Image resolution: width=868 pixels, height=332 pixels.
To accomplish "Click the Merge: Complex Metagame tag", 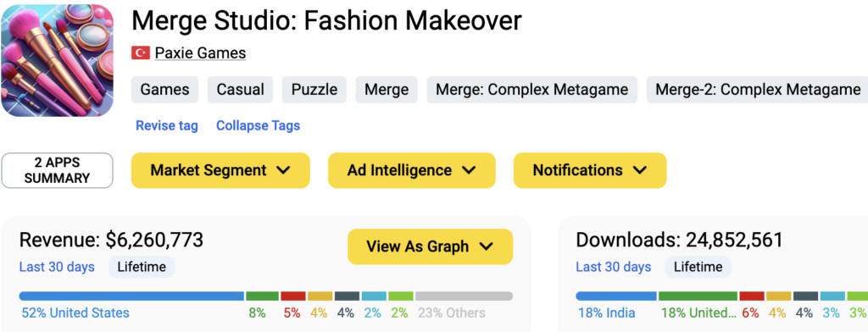I will 532,90.
